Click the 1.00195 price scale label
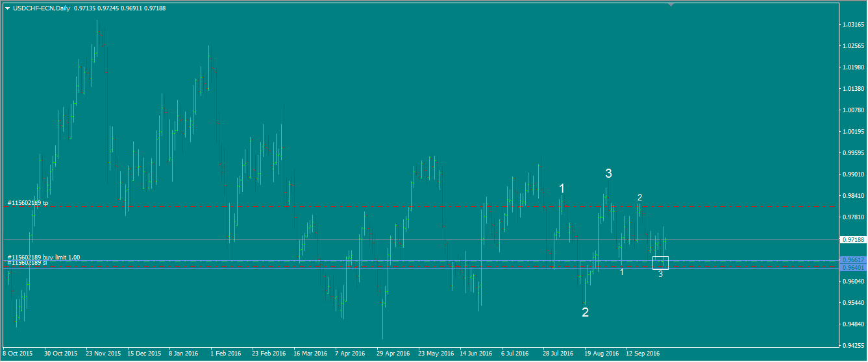Viewport: 868px width, 362px height. click(853, 132)
